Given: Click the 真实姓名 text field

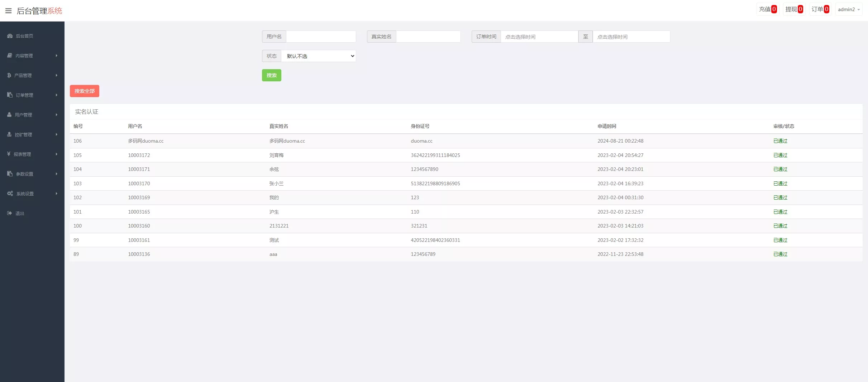Looking at the screenshot, I should point(428,37).
